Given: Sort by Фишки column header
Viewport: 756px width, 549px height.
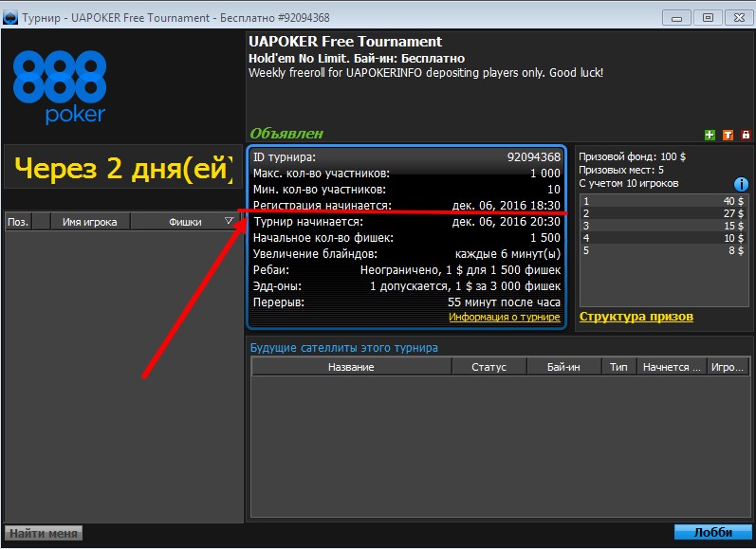Looking at the screenshot, I should pyautogui.click(x=185, y=222).
